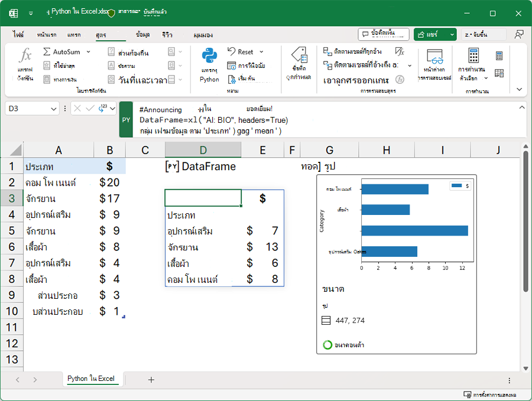Click the status bar options dots near sheet tabs
This screenshot has height=401, width=532.
tap(509, 380)
